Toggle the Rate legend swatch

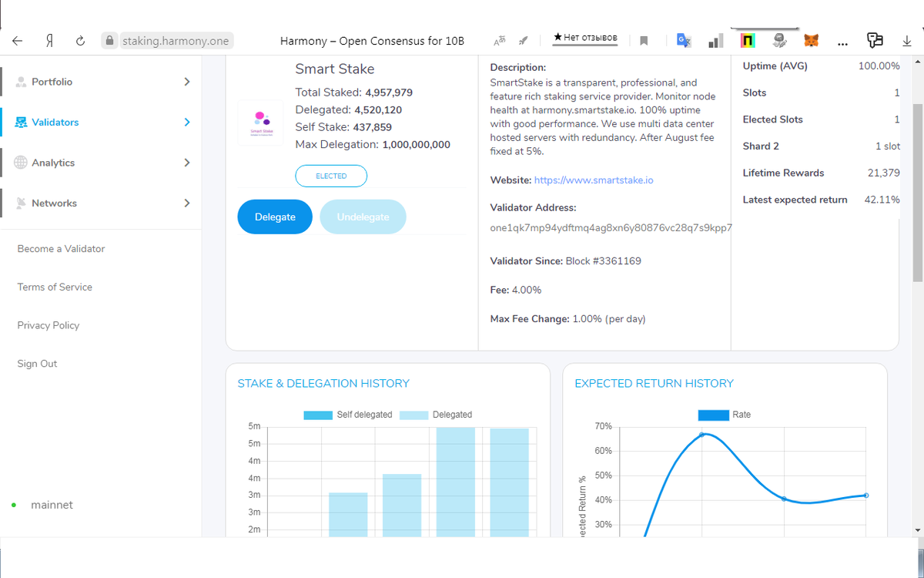[713, 415]
